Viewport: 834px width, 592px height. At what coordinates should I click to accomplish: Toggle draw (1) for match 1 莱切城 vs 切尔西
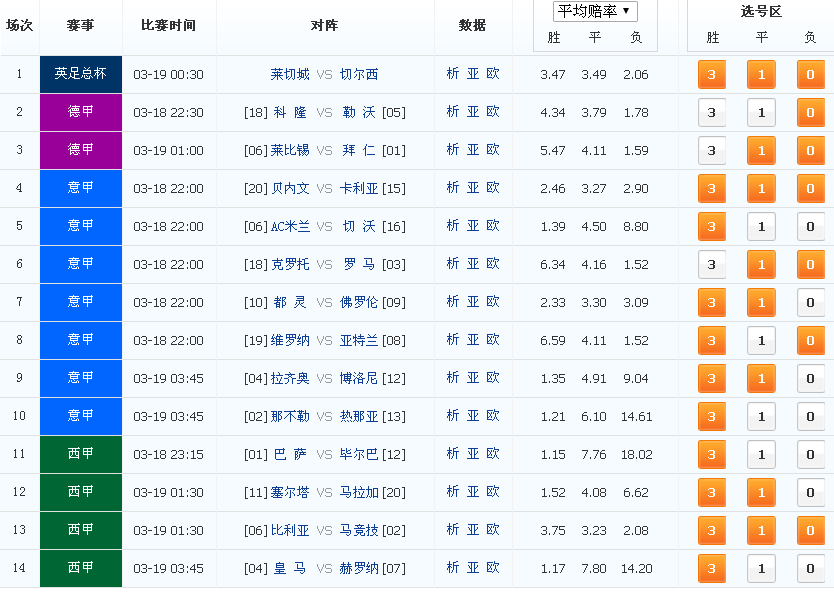click(x=761, y=74)
